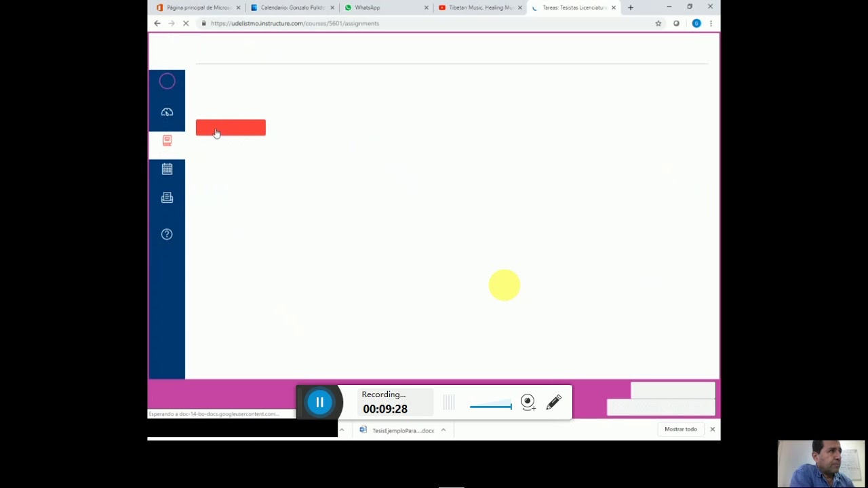
Task: Open the Canvas account avatar icon
Action: (x=167, y=81)
